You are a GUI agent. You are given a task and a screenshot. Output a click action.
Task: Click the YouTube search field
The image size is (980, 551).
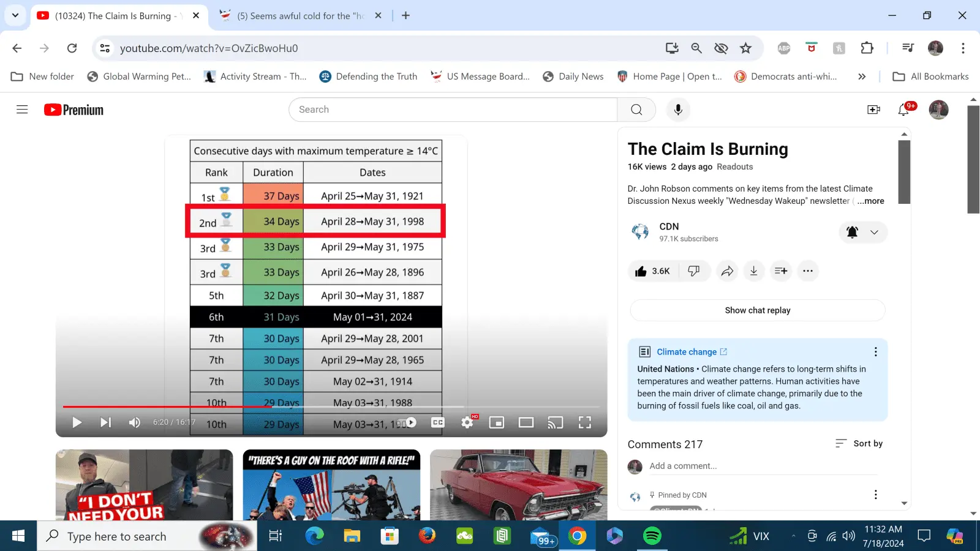click(x=453, y=110)
